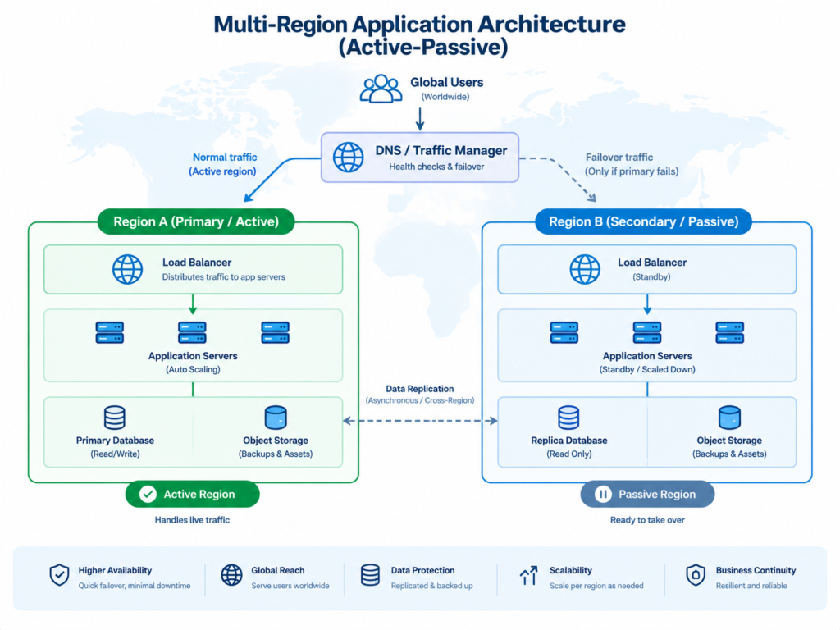Image resolution: width=840 pixels, height=630 pixels.
Task: Select the Region B (Secondary / Passive) header
Action: point(643,221)
